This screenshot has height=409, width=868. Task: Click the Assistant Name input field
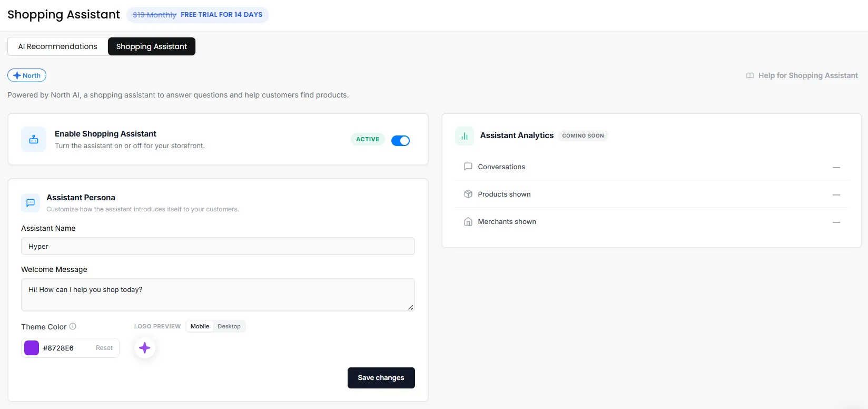pos(218,246)
